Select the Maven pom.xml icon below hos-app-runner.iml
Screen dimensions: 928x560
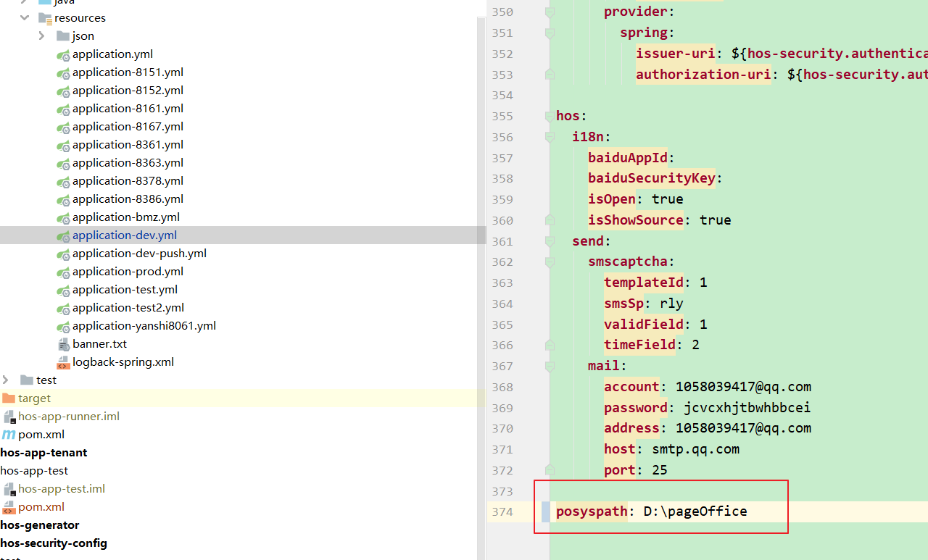[9, 435]
